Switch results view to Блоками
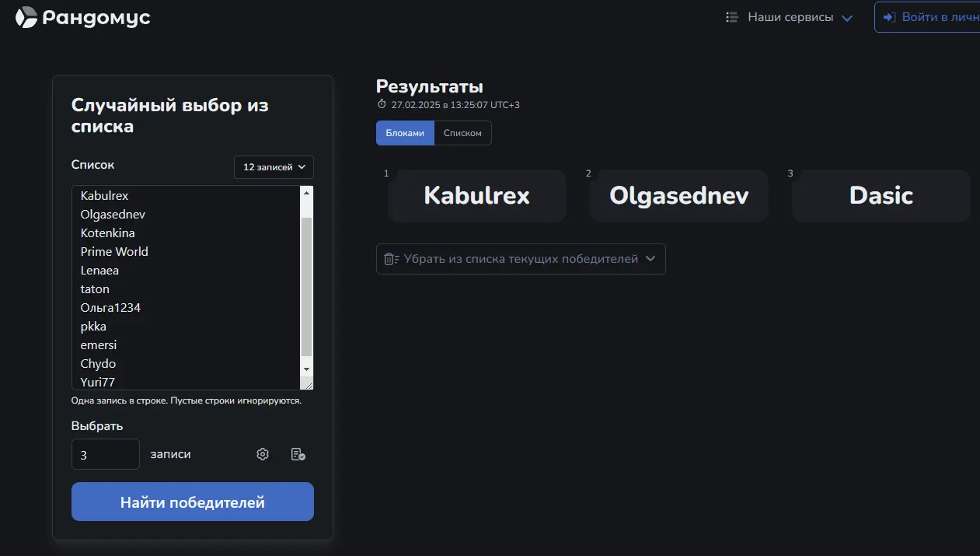The width and height of the screenshot is (980, 556). [x=405, y=133]
